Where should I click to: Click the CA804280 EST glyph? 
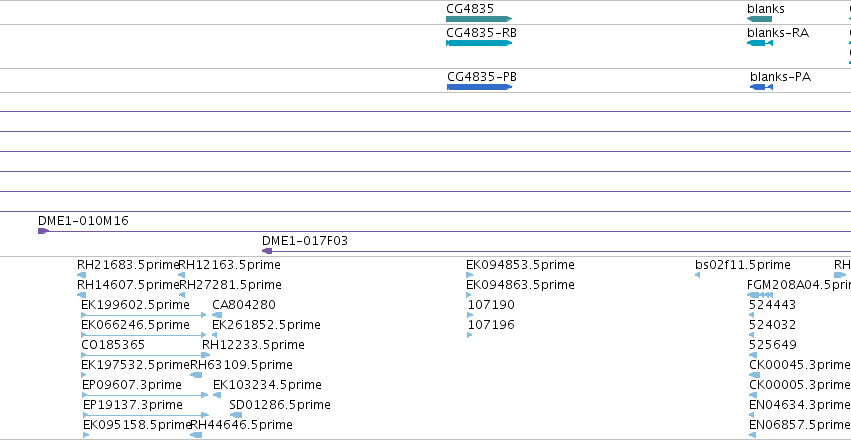pos(217,315)
